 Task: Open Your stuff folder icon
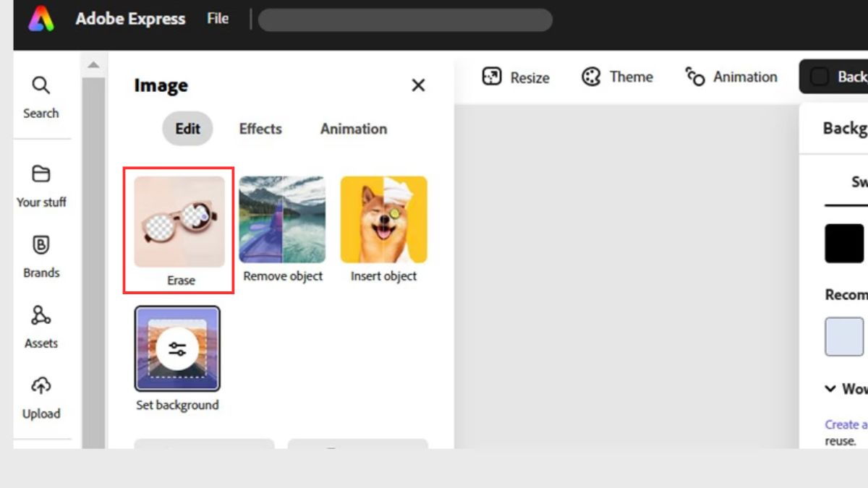tap(41, 174)
